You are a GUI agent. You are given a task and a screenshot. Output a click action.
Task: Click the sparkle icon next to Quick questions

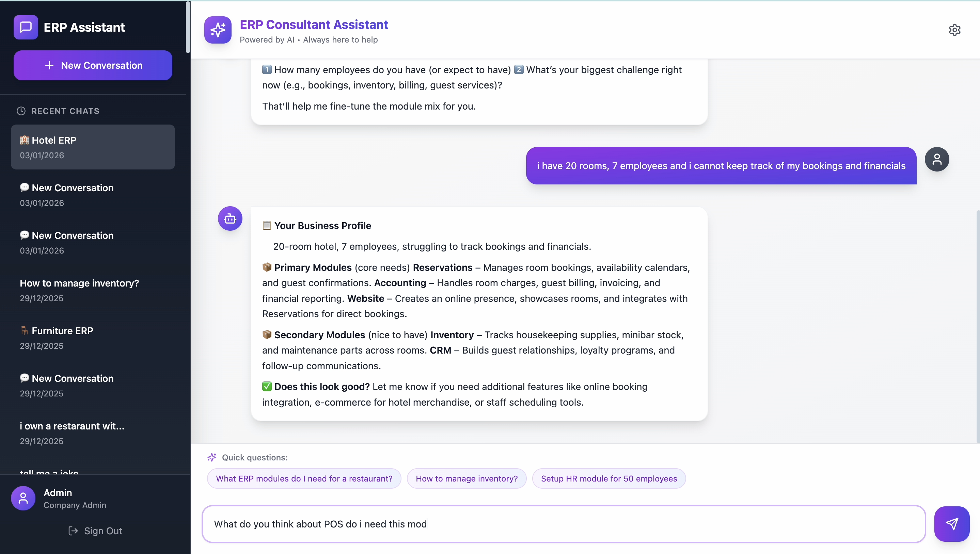tap(212, 457)
